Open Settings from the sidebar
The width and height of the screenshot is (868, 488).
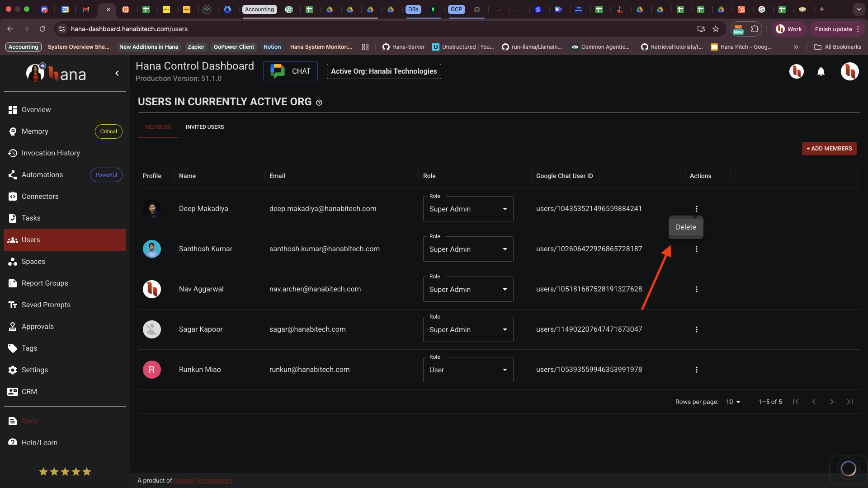click(65, 370)
